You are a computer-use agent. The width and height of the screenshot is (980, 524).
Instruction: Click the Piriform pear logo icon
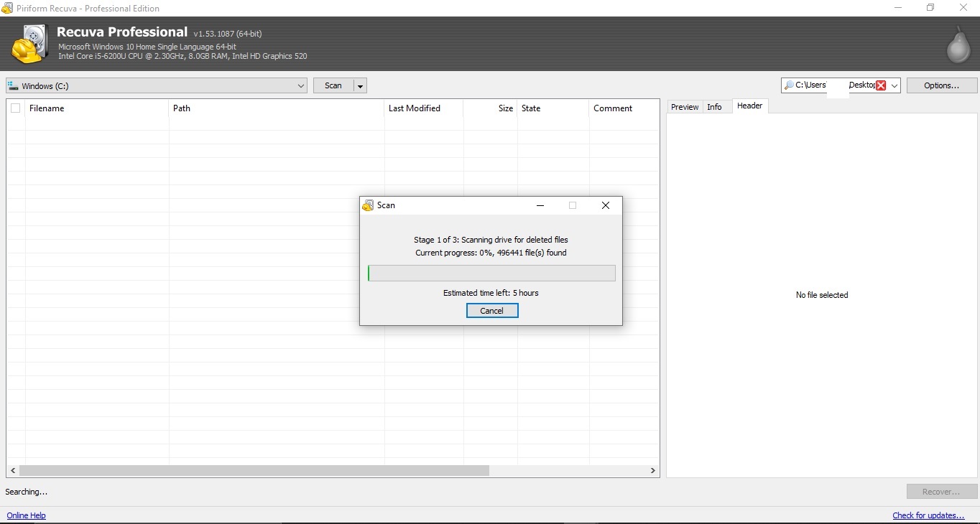[957, 45]
